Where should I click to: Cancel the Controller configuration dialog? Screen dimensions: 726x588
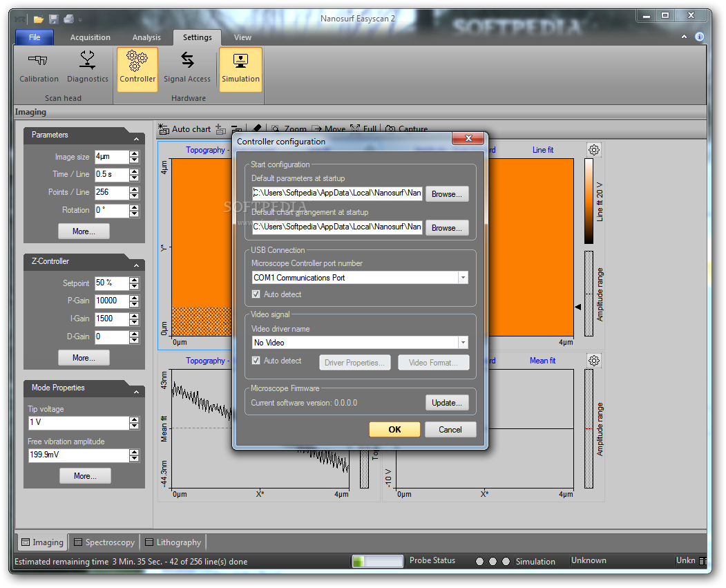(x=450, y=430)
